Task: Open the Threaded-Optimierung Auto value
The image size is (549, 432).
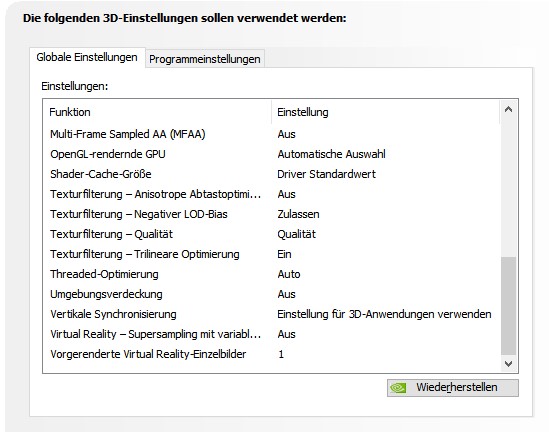Action: (x=289, y=274)
